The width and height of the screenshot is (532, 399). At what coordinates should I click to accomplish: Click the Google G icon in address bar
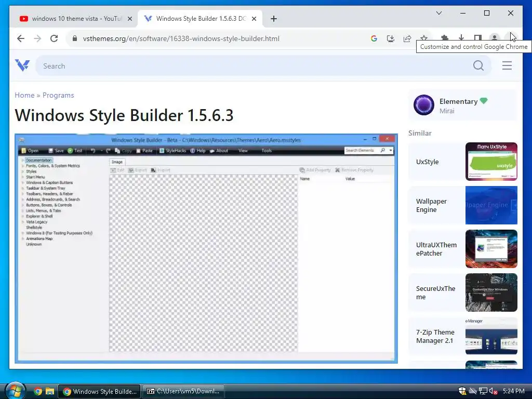coord(374,38)
